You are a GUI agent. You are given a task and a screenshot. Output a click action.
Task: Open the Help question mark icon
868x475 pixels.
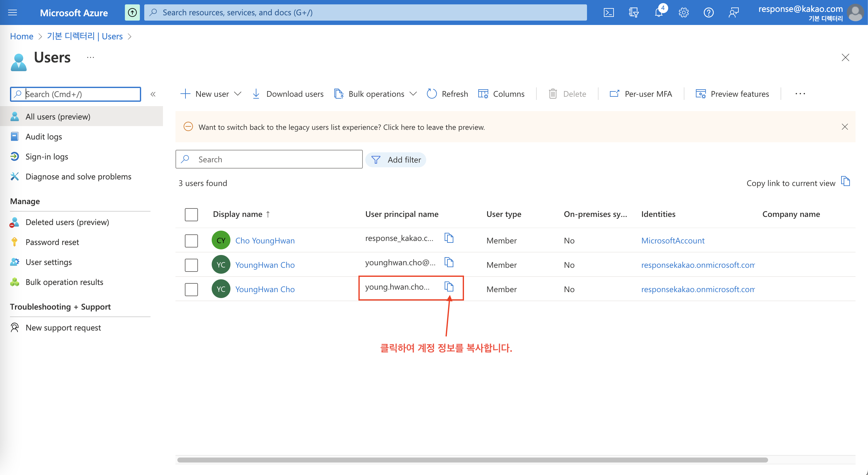pos(709,12)
